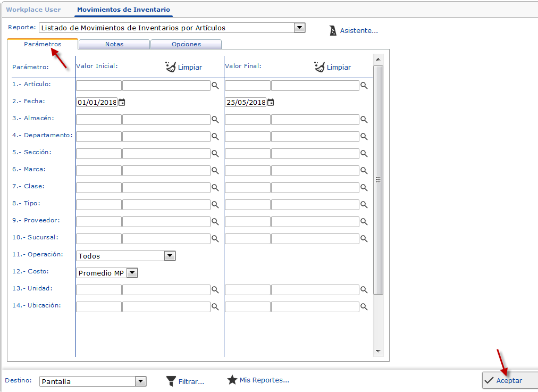Open the Operación dropdown showing Todos
538x392 pixels.
point(170,256)
